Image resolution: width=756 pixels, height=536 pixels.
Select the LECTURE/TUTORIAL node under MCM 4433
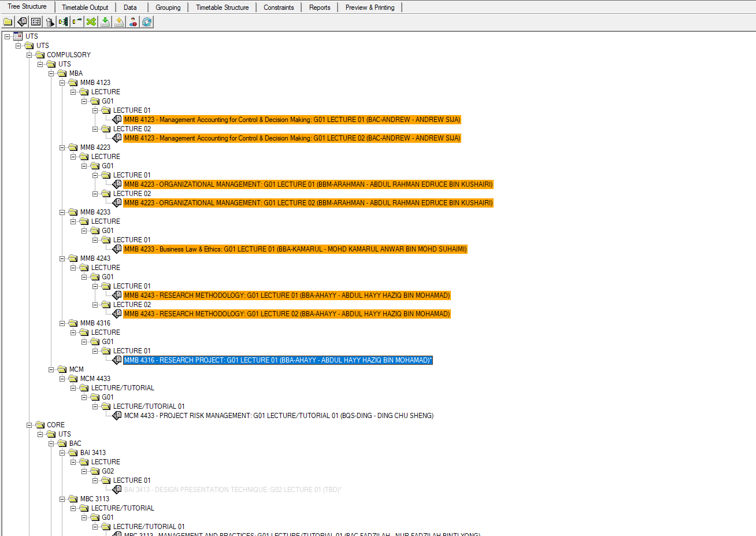tap(123, 388)
